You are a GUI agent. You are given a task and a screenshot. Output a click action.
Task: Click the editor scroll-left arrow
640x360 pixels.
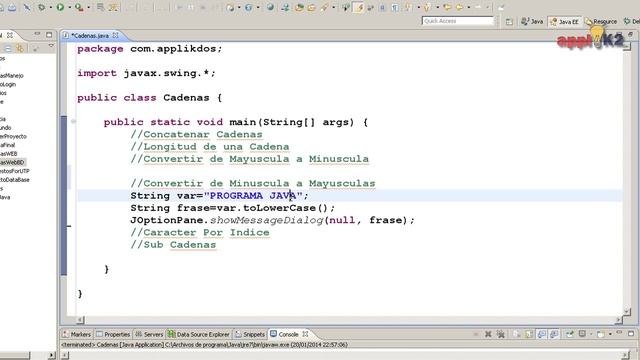[80, 320]
